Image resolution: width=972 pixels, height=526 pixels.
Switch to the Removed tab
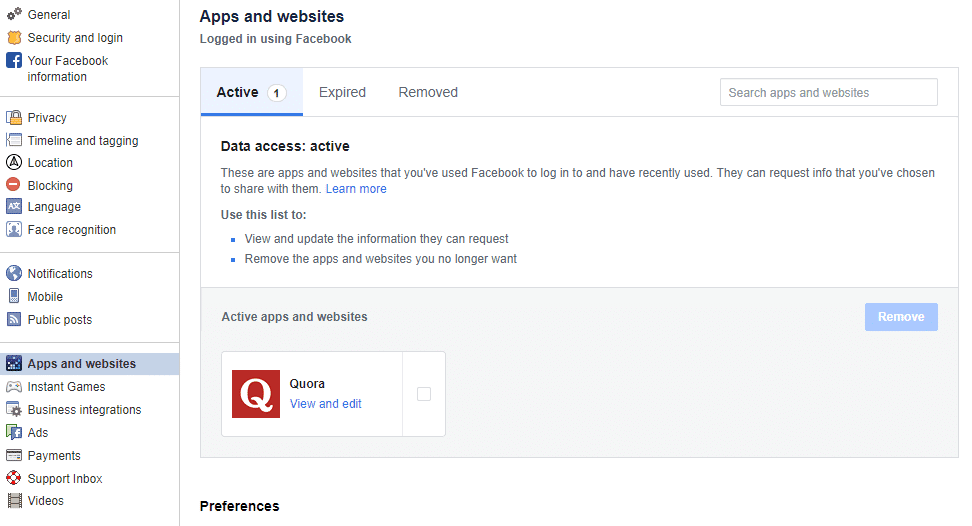tap(428, 92)
